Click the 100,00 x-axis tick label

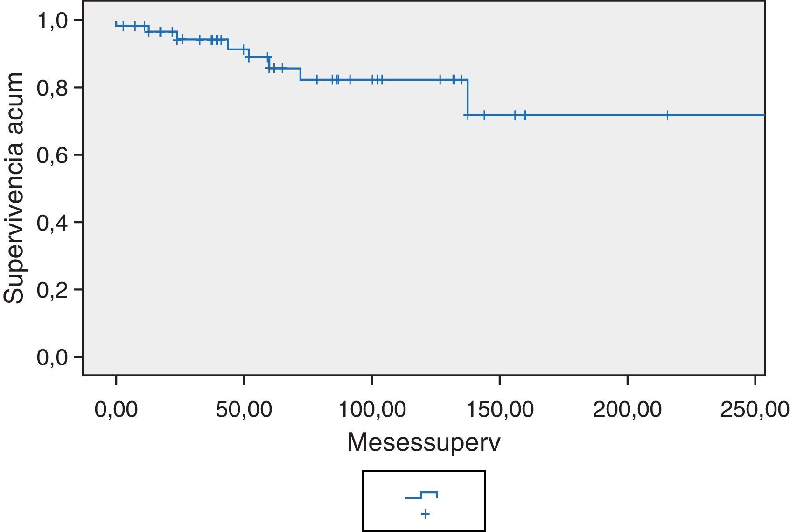coord(372,410)
